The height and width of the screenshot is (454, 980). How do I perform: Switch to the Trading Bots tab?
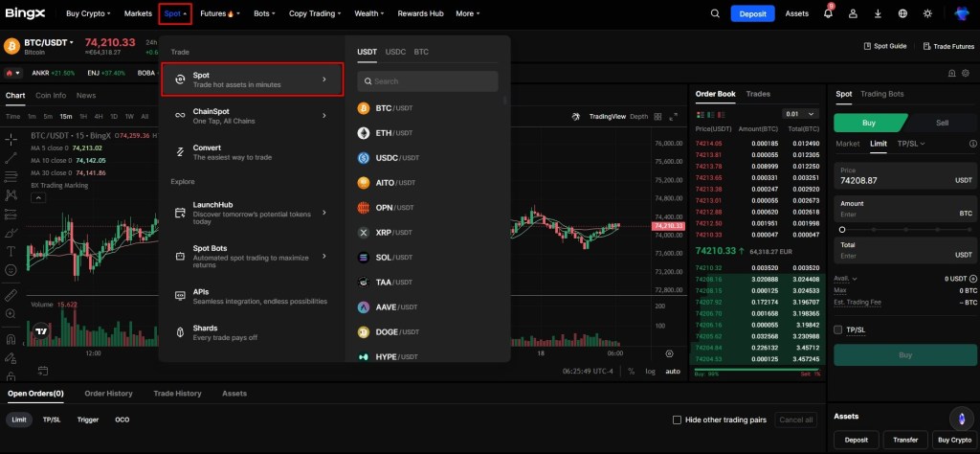(881, 94)
